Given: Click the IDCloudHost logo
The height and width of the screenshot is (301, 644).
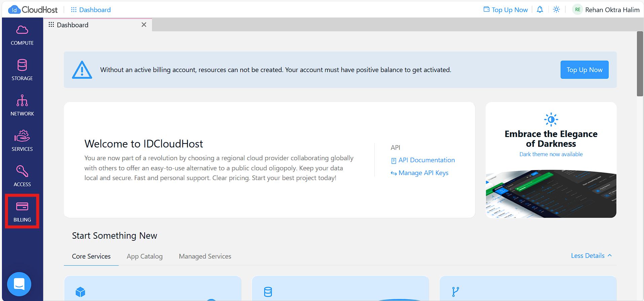Looking at the screenshot, I should pos(33,10).
